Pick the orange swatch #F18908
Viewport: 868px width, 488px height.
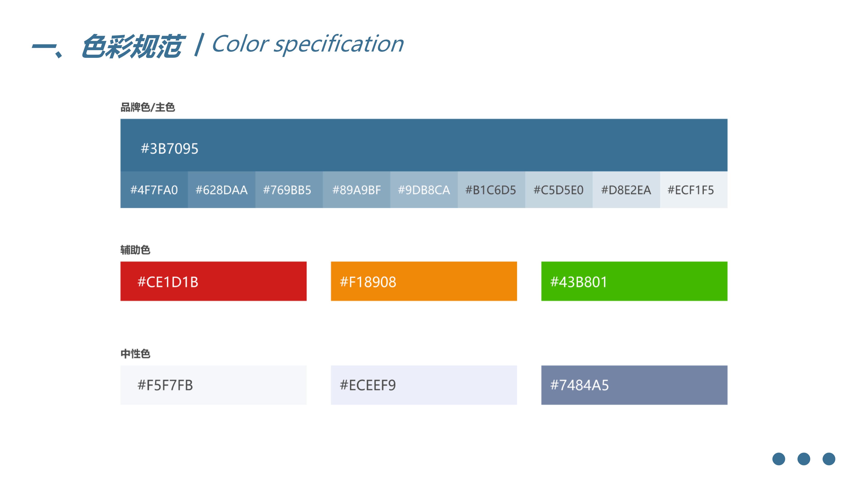tap(424, 281)
